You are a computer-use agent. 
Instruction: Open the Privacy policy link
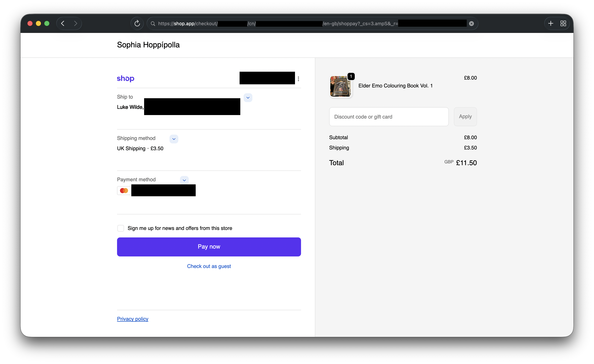pos(133,319)
